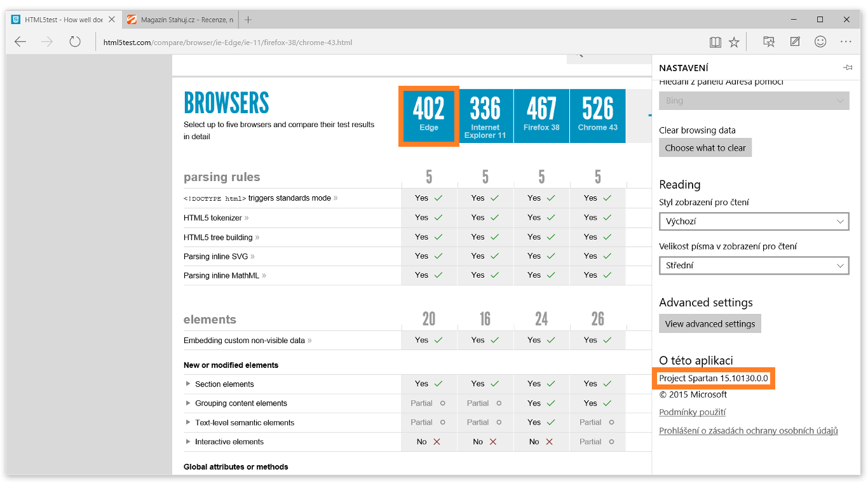
Task: Open the More actions ellipsis menu
Action: (x=846, y=42)
